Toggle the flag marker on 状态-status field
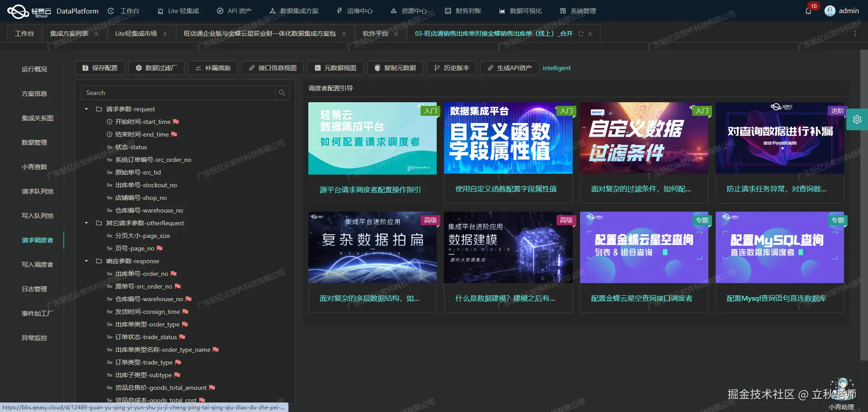Screen dimensions: 868x412 coord(151,147)
